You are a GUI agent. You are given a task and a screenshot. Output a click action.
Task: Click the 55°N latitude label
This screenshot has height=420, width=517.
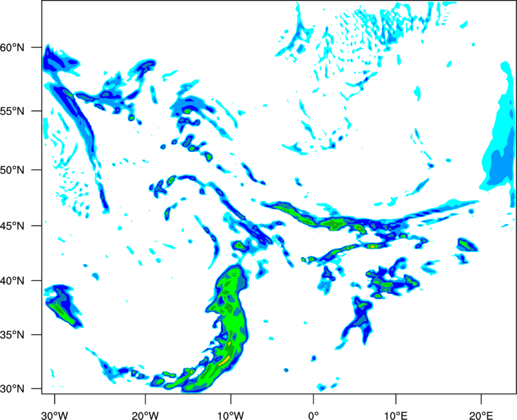click(12, 110)
